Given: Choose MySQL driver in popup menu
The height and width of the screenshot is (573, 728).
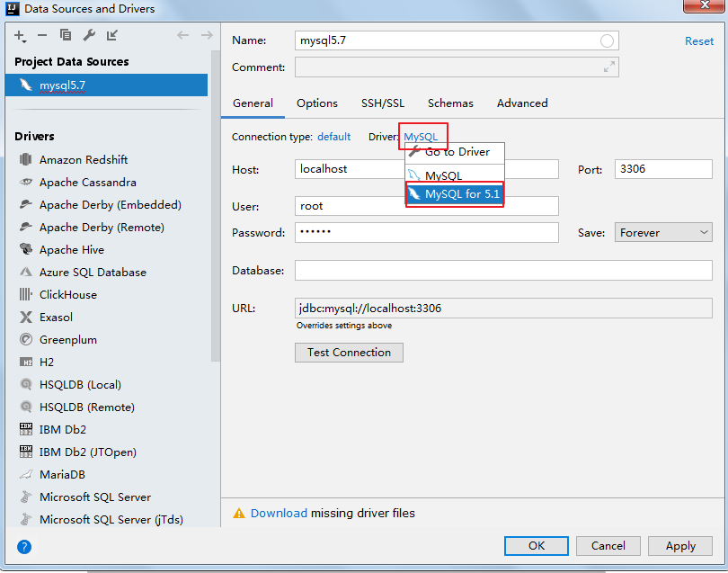Looking at the screenshot, I should click(x=455, y=175).
